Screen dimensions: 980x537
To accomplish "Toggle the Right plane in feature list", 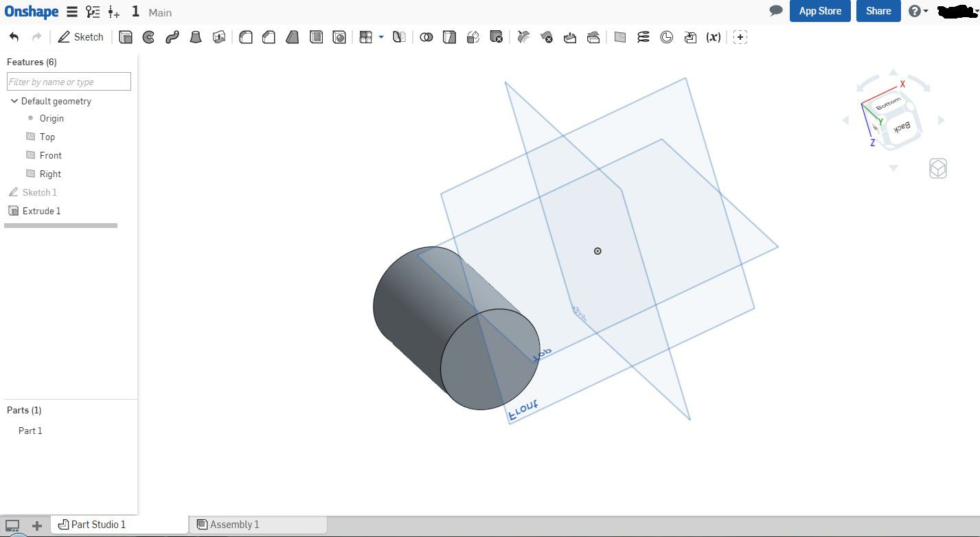I will coord(30,174).
